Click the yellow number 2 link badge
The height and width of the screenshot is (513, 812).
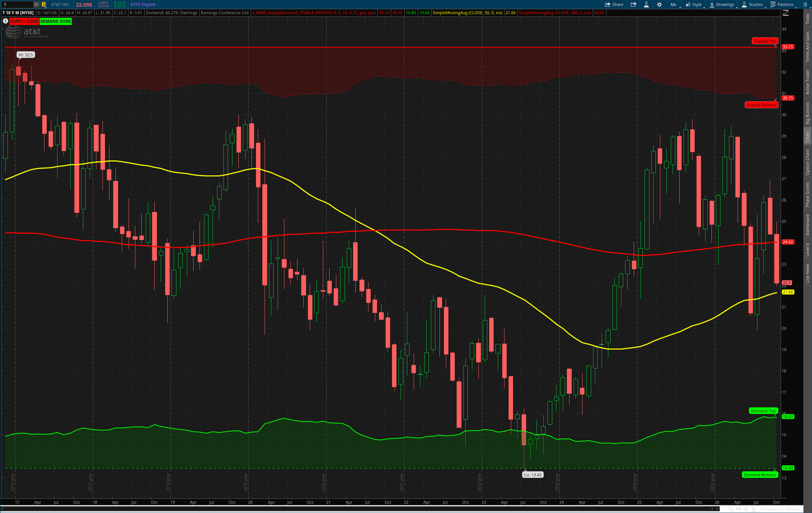click(44, 5)
